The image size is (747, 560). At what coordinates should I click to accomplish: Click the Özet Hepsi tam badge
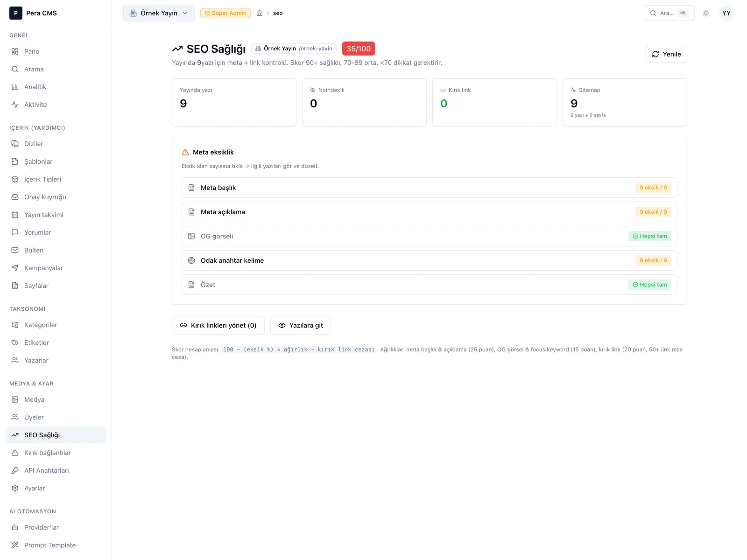pos(649,285)
